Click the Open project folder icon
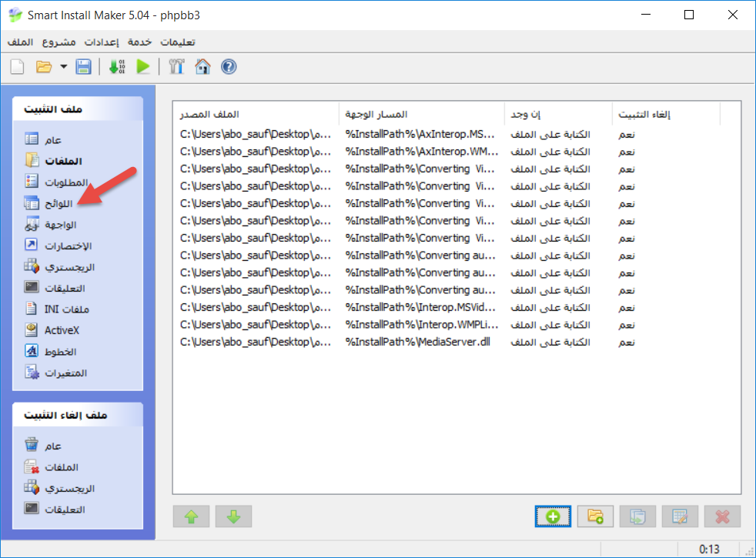The width and height of the screenshot is (756, 558). [x=44, y=66]
